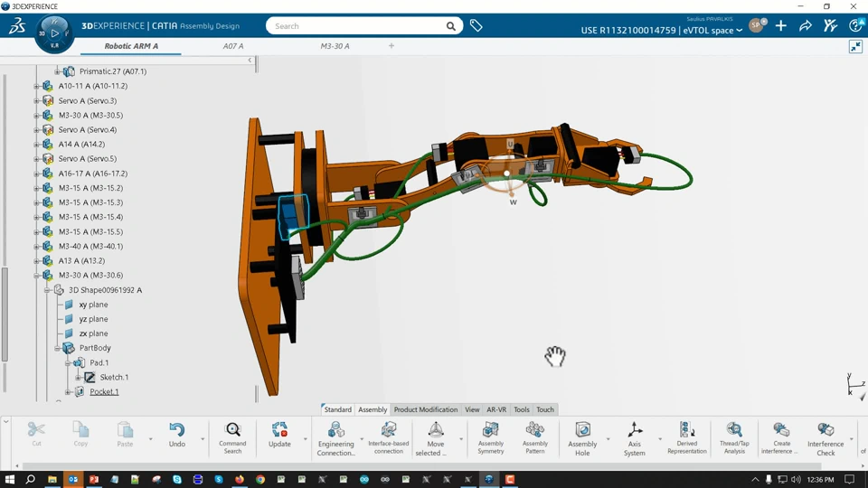Switch to the M3-30 A document tab
Image resolution: width=868 pixels, height=488 pixels.
coord(335,46)
